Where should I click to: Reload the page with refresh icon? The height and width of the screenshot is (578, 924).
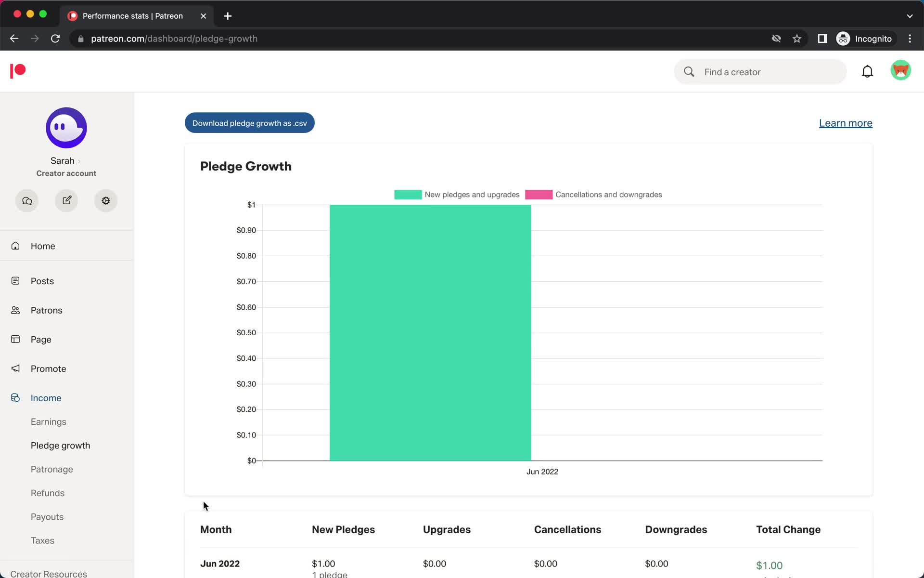(x=55, y=39)
